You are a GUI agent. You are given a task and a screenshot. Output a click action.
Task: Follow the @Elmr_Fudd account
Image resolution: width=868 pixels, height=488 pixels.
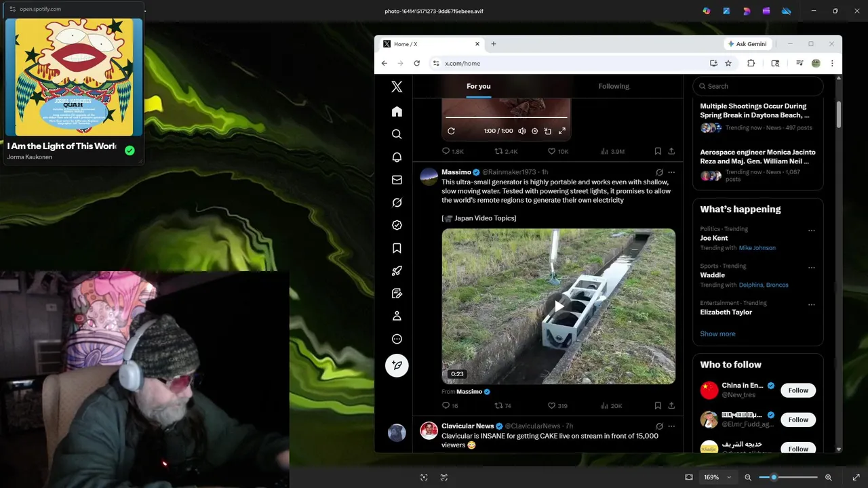[798, 420]
